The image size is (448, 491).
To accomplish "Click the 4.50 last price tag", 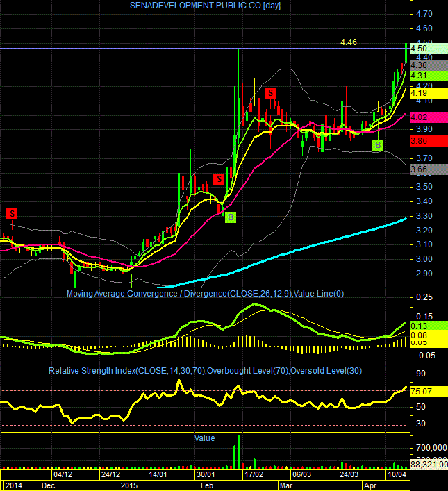I will [429, 49].
